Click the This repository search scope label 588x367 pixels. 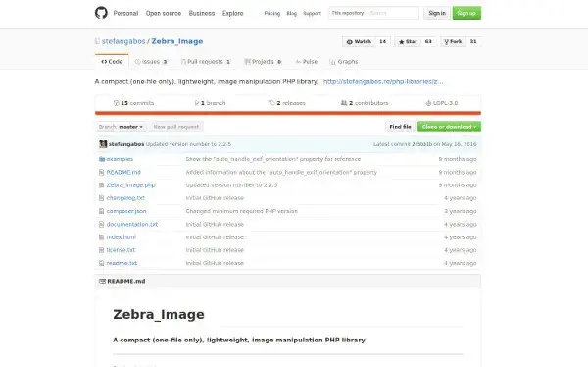pyautogui.click(x=348, y=13)
